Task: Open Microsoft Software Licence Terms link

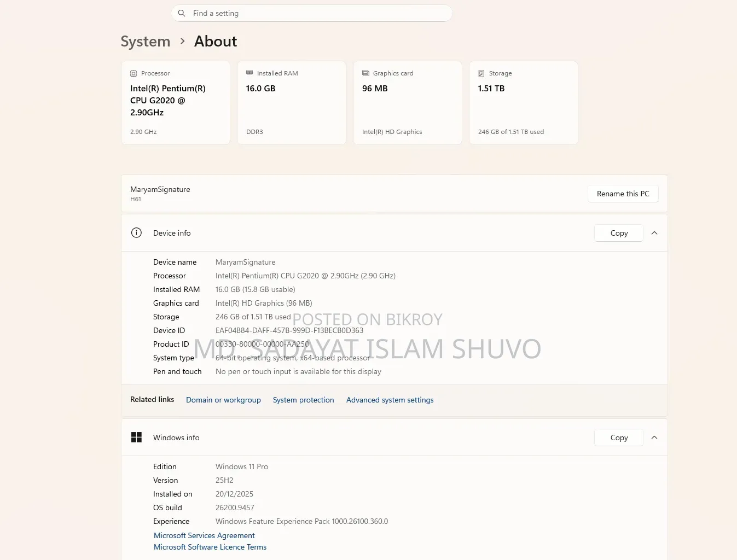Action: pos(210,547)
